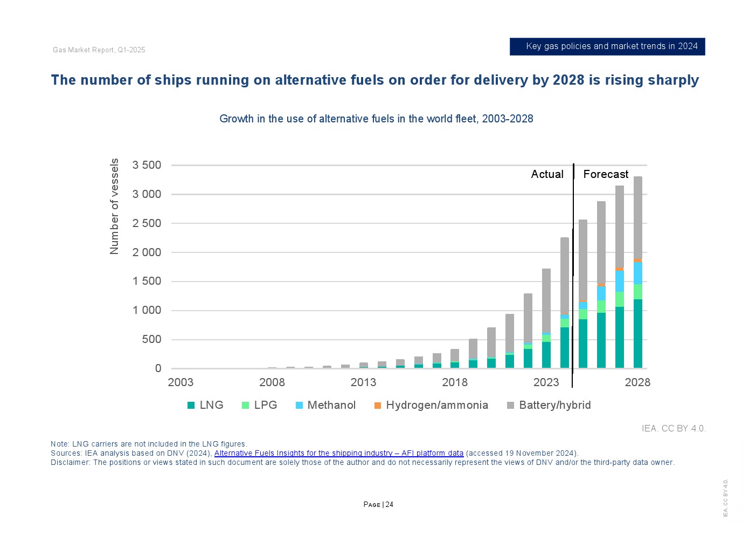This screenshot has height=535, width=756.
Task: Click the 'Gas Market Report, Q1-2025' header text
Action: 99,50
